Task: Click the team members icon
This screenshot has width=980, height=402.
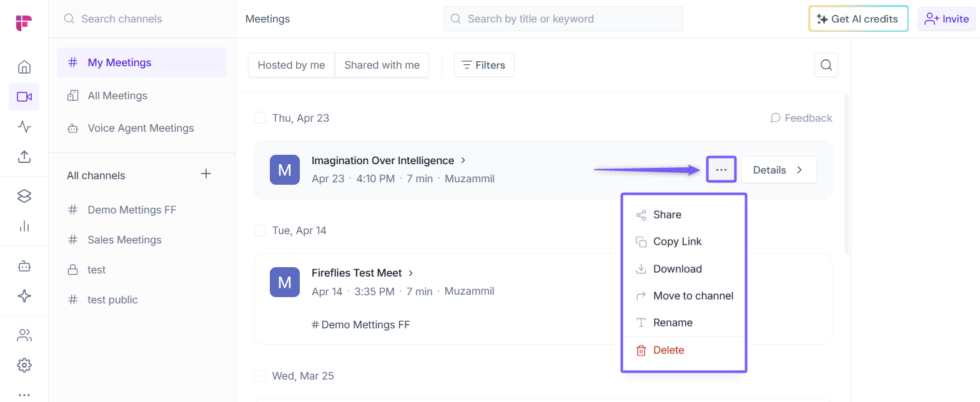Action: point(24,335)
